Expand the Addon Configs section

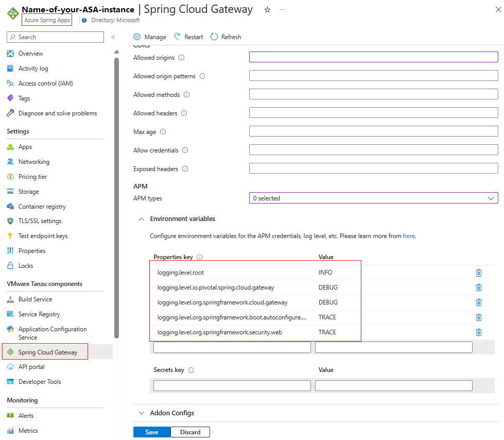click(142, 412)
